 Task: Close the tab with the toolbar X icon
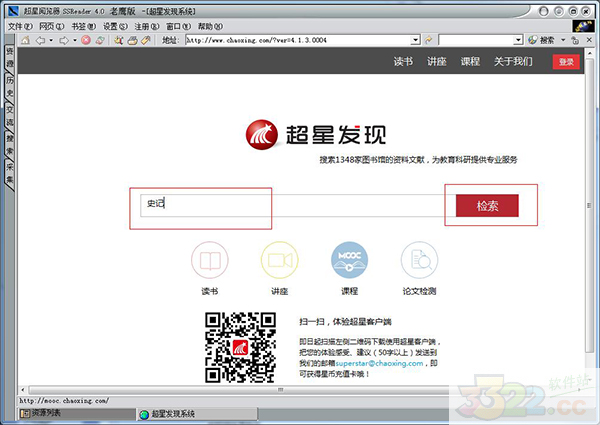589,40
